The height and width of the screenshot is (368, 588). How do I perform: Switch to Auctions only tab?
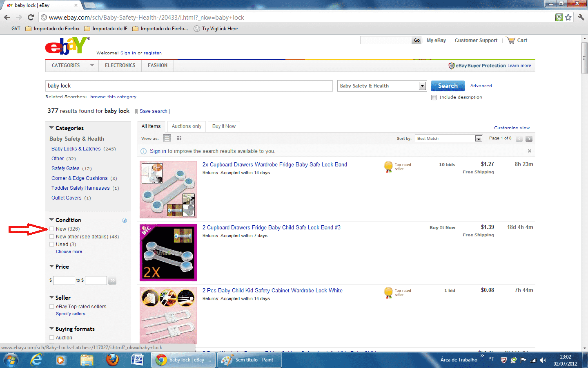(x=187, y=126)
